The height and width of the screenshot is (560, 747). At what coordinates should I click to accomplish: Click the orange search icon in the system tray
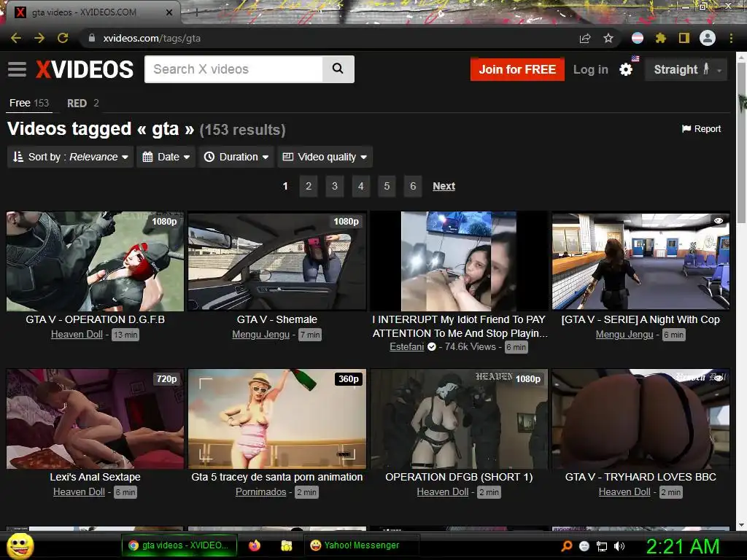tap(567, 546)
